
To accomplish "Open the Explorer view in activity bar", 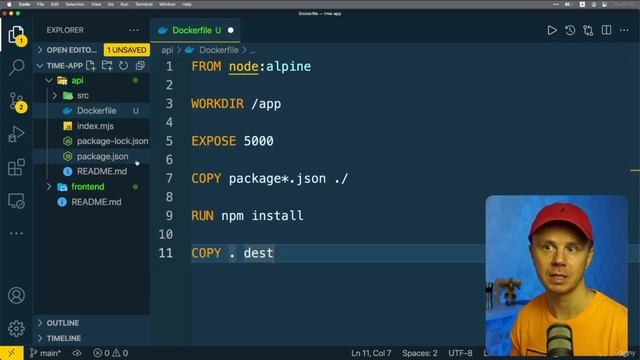I will click(x=16, y=34).
